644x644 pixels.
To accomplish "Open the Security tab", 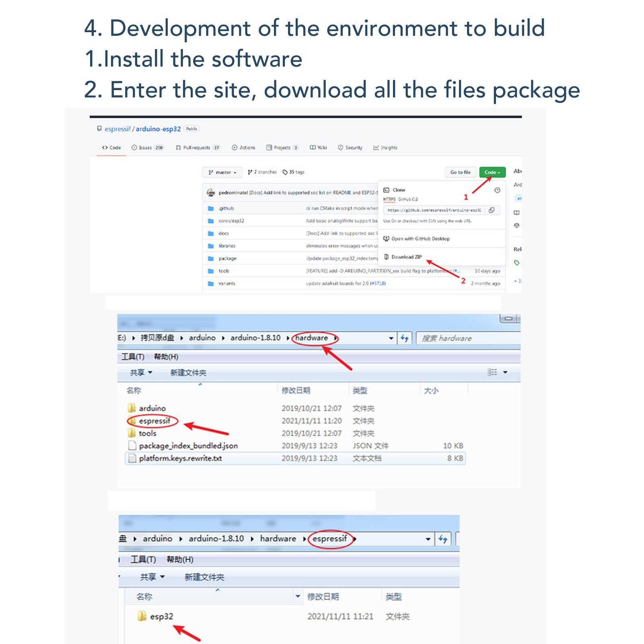I will tap(350, 148).
